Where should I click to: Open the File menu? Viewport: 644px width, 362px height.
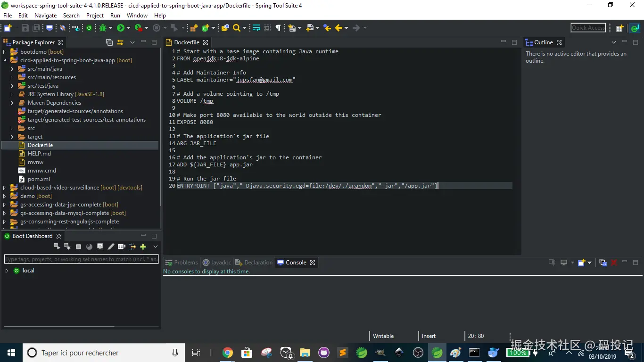coord(8,16)
